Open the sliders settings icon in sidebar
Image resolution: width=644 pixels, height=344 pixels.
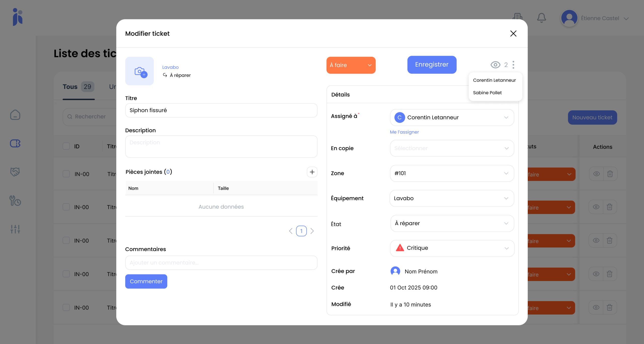(15, 229)
